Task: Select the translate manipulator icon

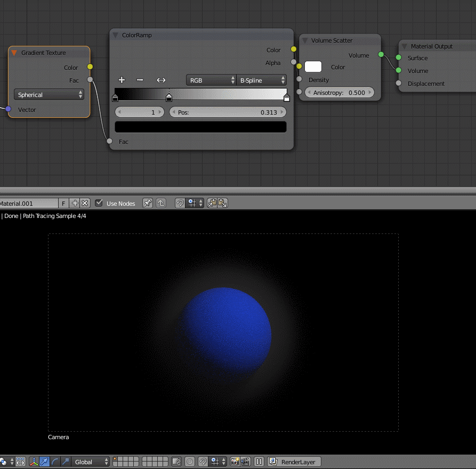Action: 43,462
